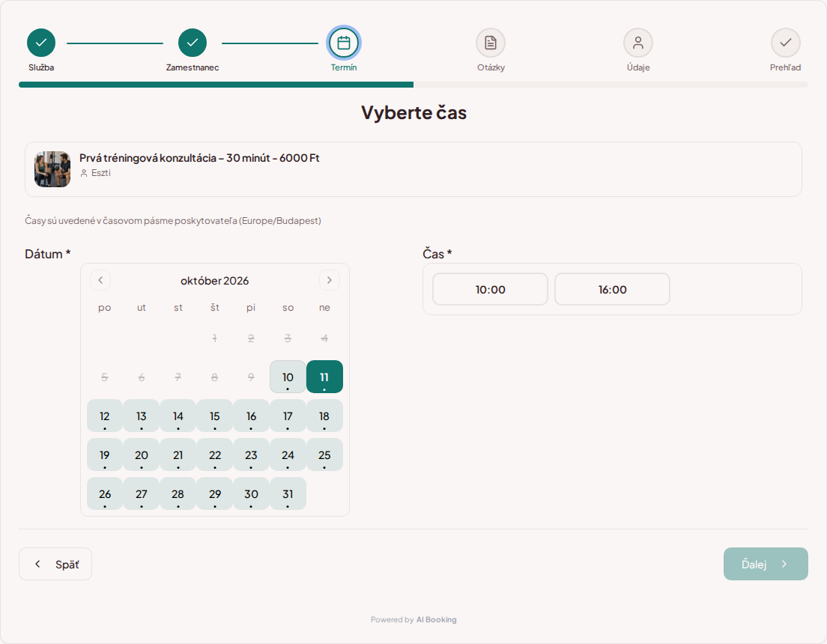Choose October 10 on the calendar
Image resolution: width=827 pixels, height=644 pixels.
coord(288,377)
